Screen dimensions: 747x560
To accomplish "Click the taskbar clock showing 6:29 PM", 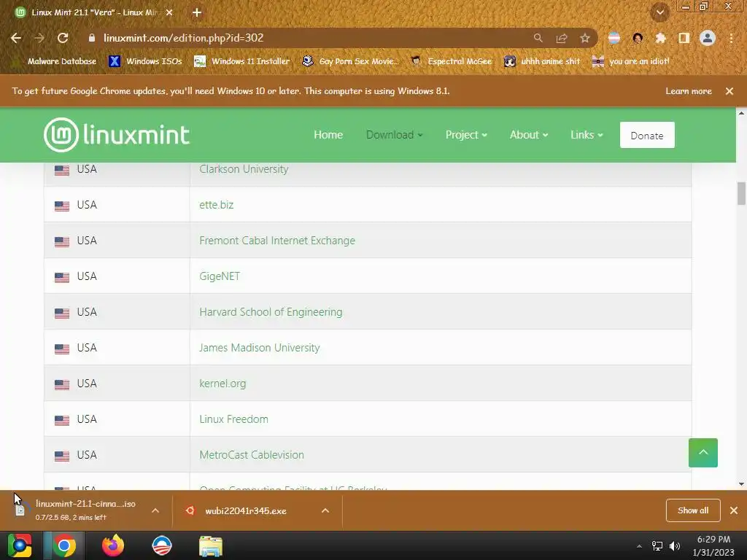I will [713, 545].
